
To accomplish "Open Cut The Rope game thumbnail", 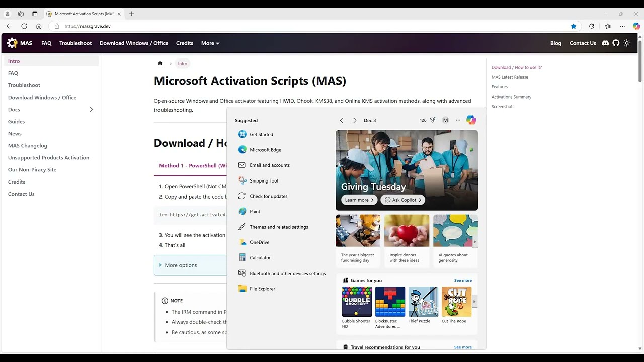I will [456, 302].
